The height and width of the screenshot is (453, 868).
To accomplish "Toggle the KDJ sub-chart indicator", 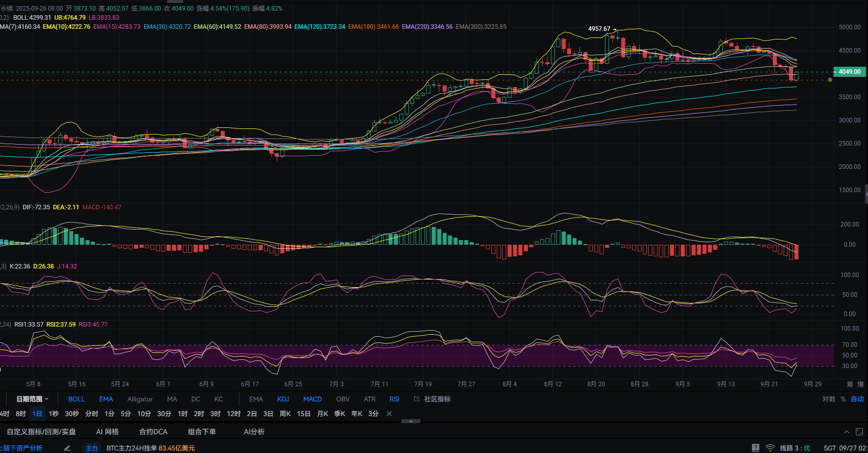I will coord(283,399).
